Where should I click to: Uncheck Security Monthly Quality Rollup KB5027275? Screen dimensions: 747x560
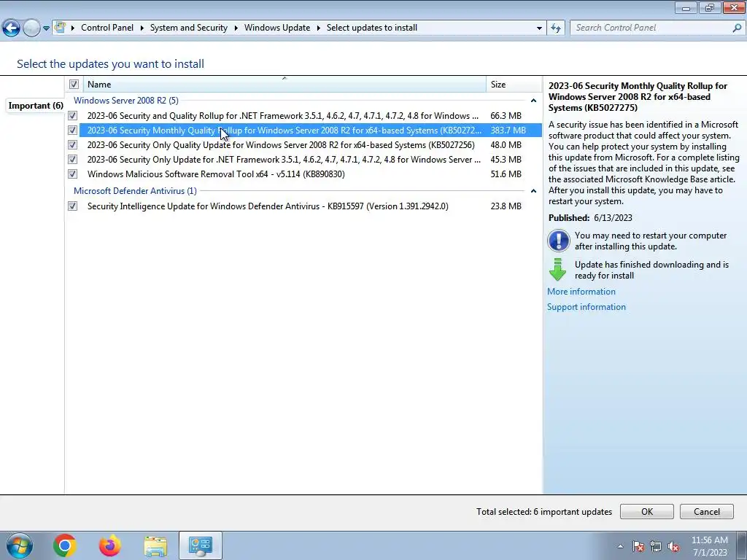click(72, 130)
